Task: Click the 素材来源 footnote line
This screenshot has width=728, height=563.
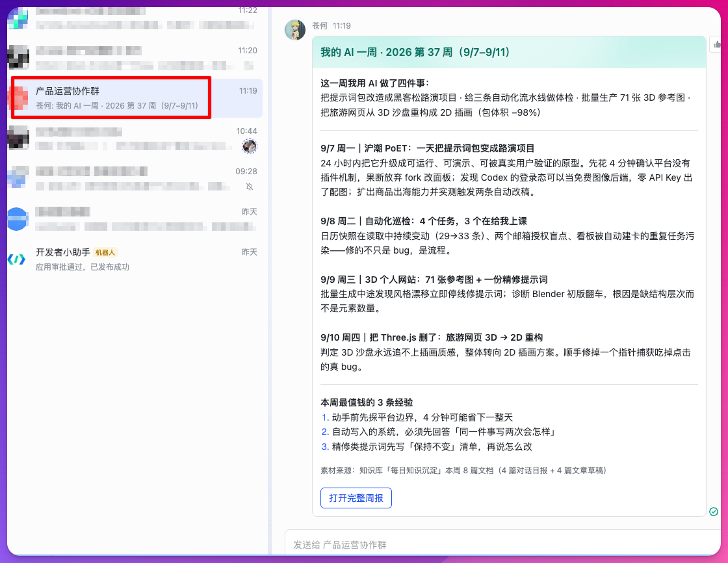Action: pyautogui.click(x=463, y=471)
